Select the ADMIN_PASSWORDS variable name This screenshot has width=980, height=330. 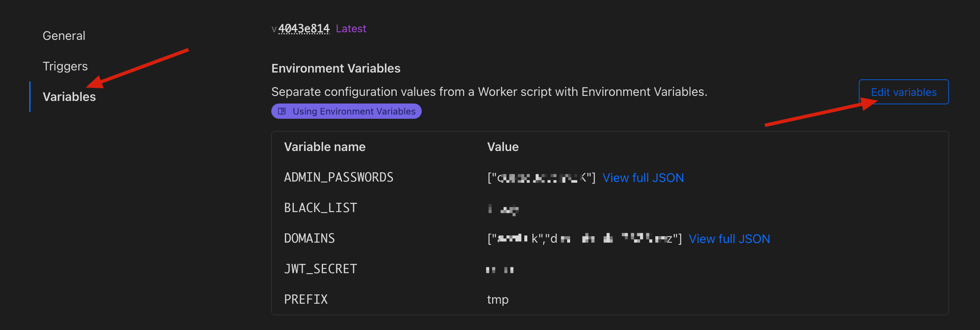[338, 177]
